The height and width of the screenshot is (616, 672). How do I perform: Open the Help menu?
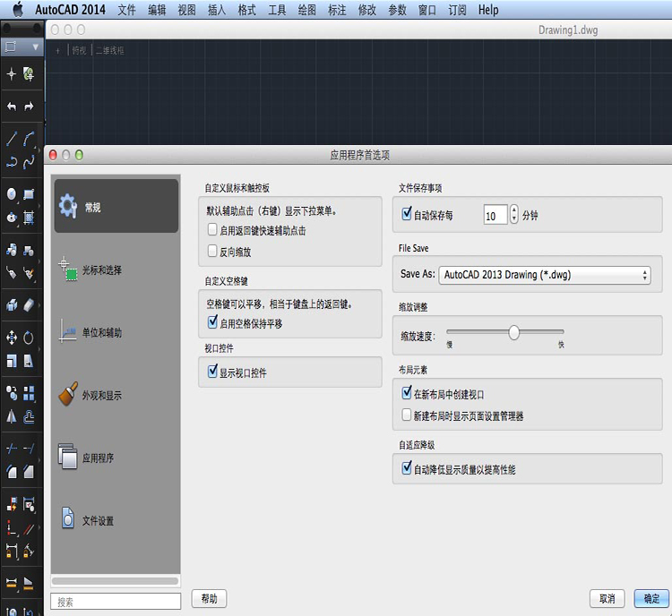point(488,10)
